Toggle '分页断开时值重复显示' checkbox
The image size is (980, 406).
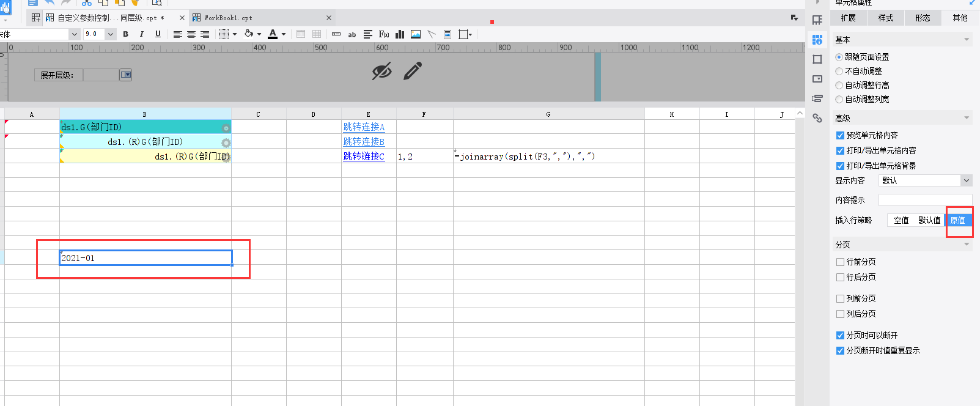[840, 350]
